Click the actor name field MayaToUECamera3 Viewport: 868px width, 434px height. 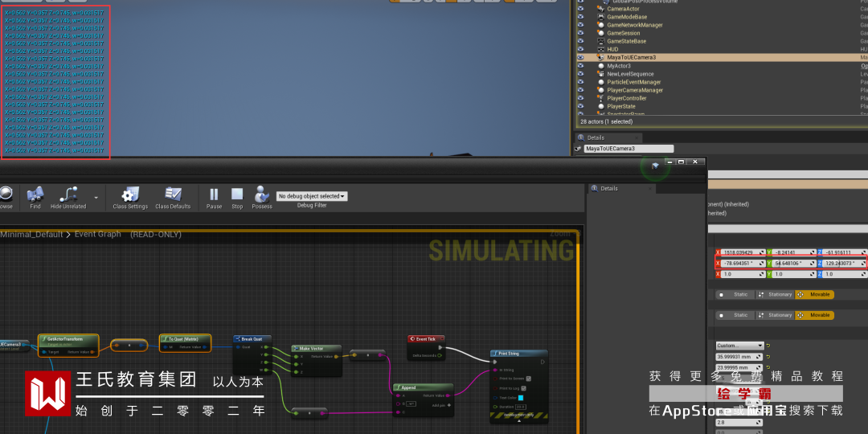click(628, 149)
